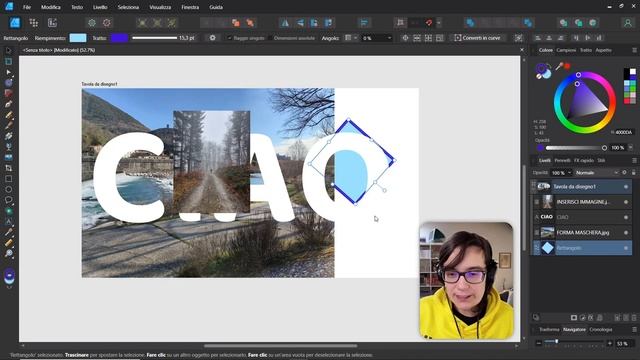Click the Flip Horizontal toolbar icon
640x360 pixels.
click(x=285, y=23)
